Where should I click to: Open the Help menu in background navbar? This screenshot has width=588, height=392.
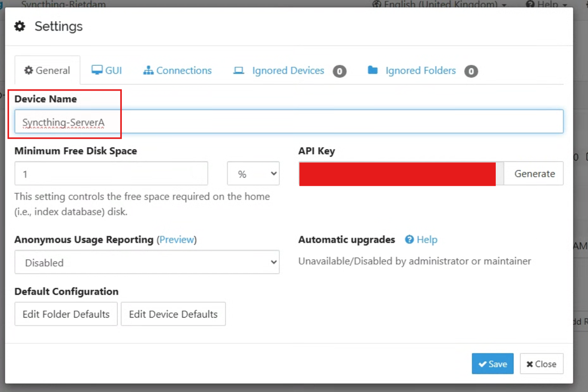pos(547,4)
